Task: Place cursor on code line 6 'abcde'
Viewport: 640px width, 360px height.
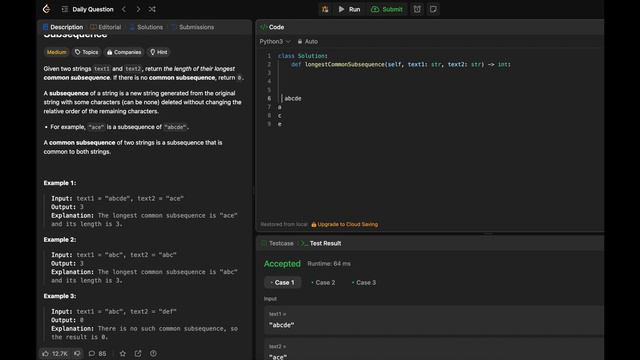Action: (293, 98)
